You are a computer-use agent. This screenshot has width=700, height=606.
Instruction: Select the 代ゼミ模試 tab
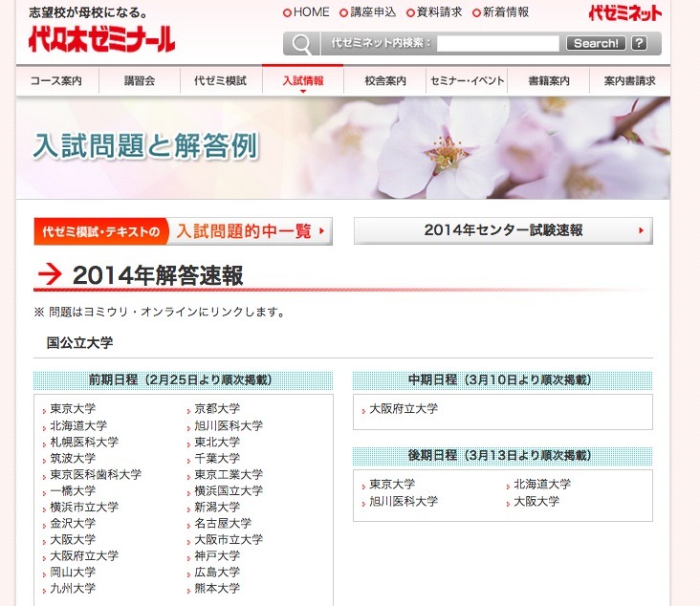click(x=221, y=81)
